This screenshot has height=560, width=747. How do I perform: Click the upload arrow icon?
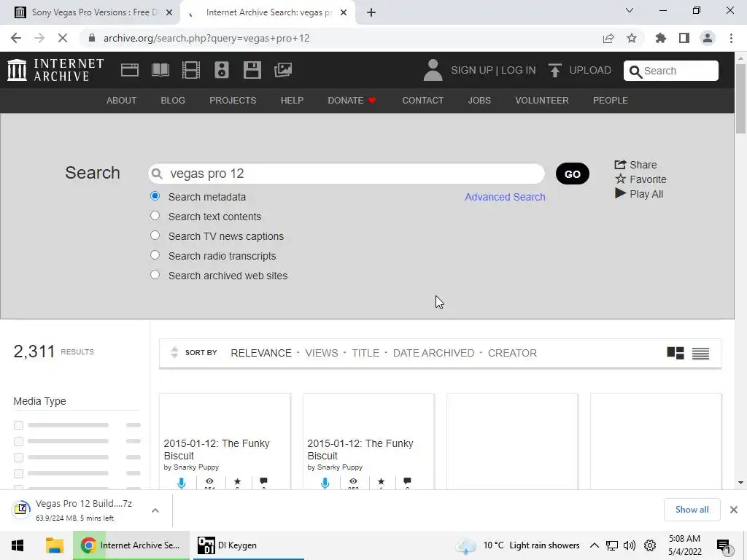coord(554,71)
